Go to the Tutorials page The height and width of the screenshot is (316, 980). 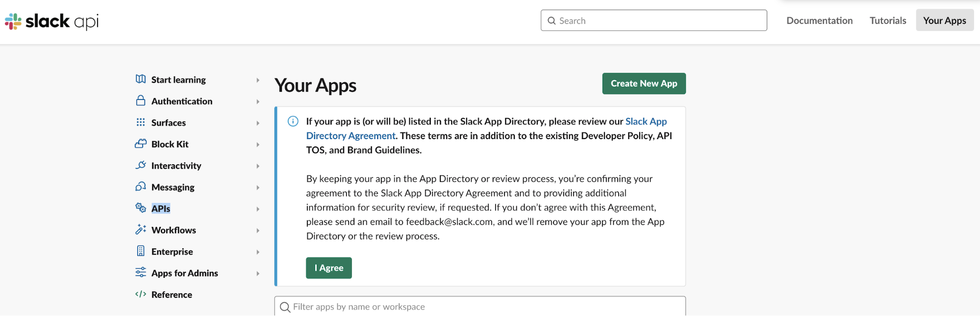point(887,21)
